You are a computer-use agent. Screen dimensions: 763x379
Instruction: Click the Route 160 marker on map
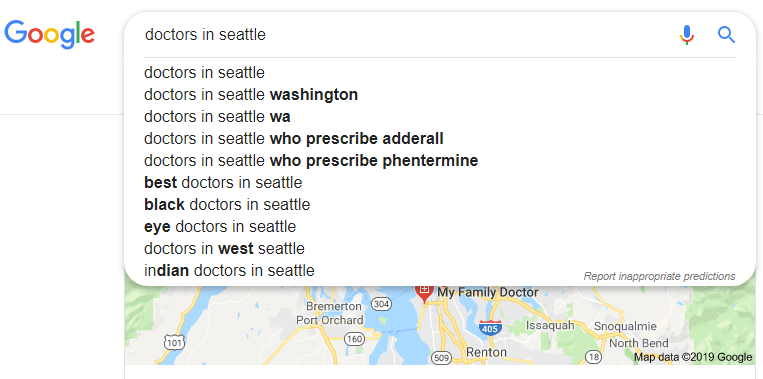click(x=354, y=338)
